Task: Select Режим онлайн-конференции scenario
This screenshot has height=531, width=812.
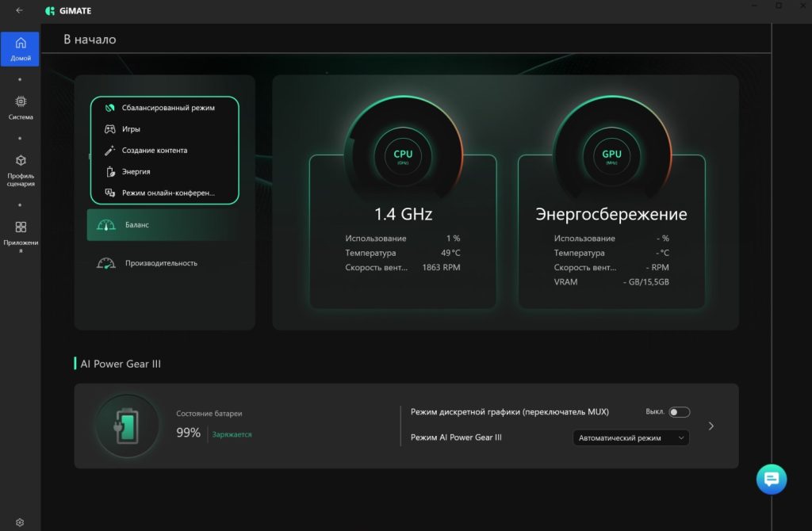Action: [x=164, y=193]
